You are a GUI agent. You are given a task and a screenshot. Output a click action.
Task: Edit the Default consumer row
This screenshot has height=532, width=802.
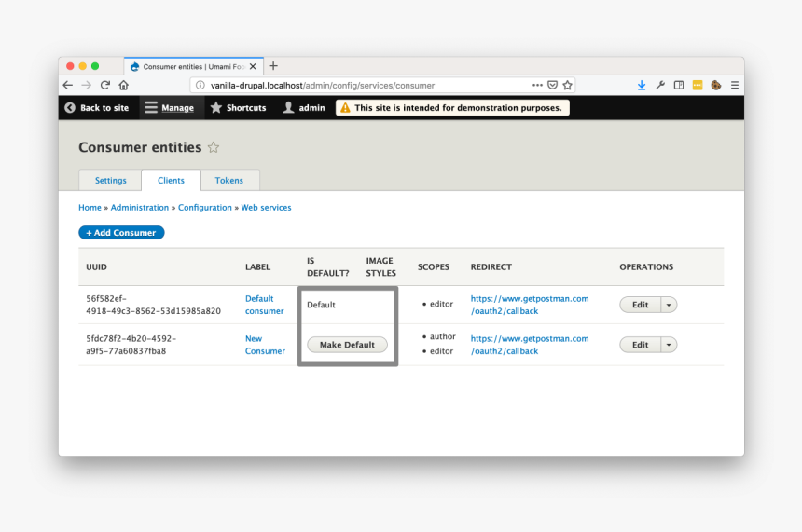point(640,305)
